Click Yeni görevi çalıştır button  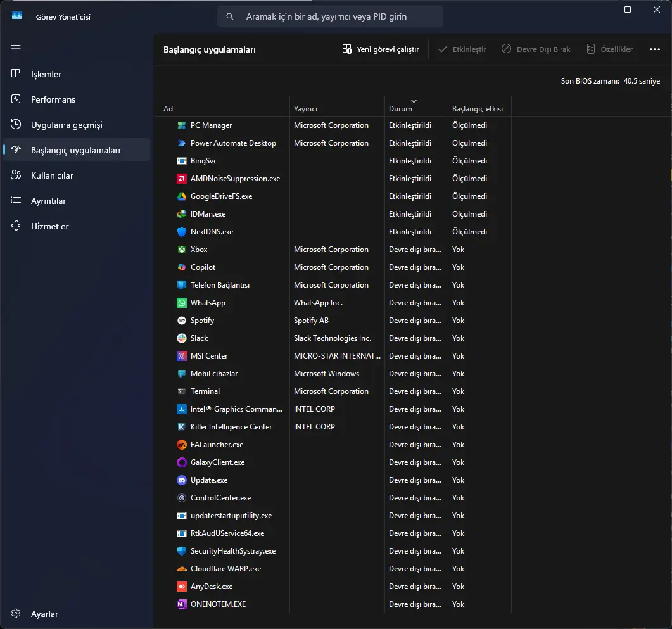[381, 49]
